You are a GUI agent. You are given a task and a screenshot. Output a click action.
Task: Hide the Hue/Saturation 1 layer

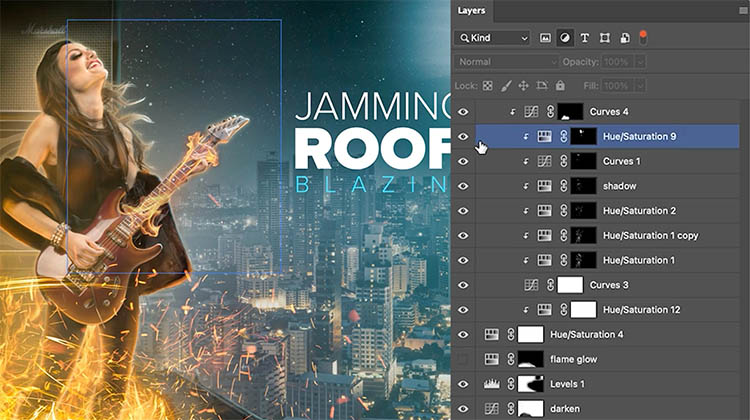[463, 260]
